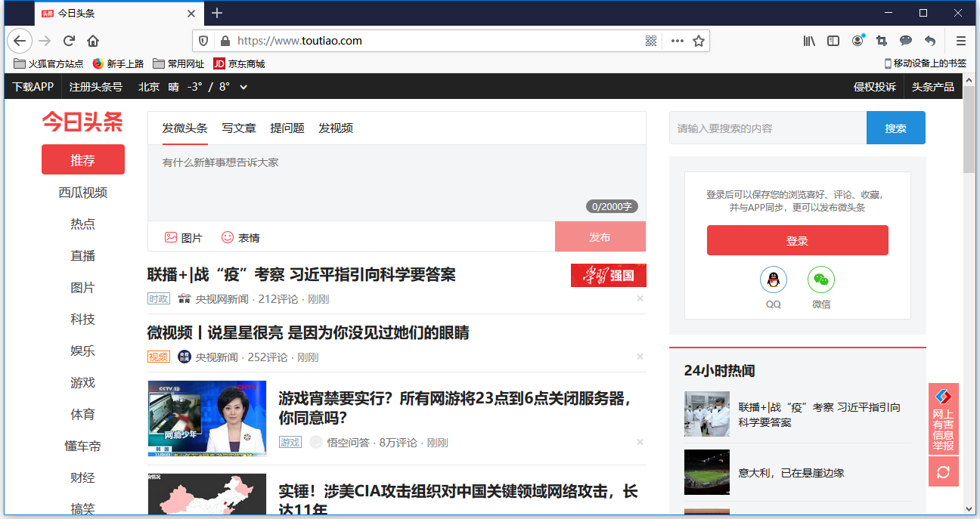The image size is (980, 519).
Task: Reload the current page
Action: pyautogui.click(x=69, y=41)
